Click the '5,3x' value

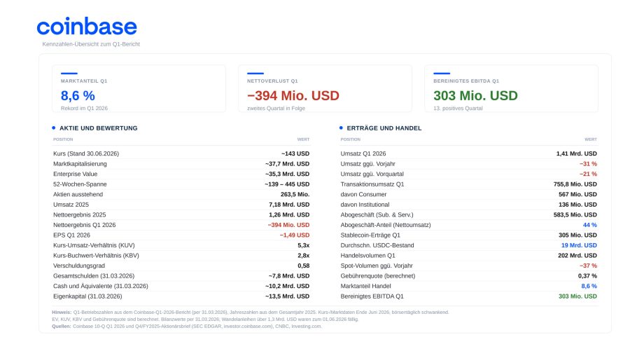point(304,245)
